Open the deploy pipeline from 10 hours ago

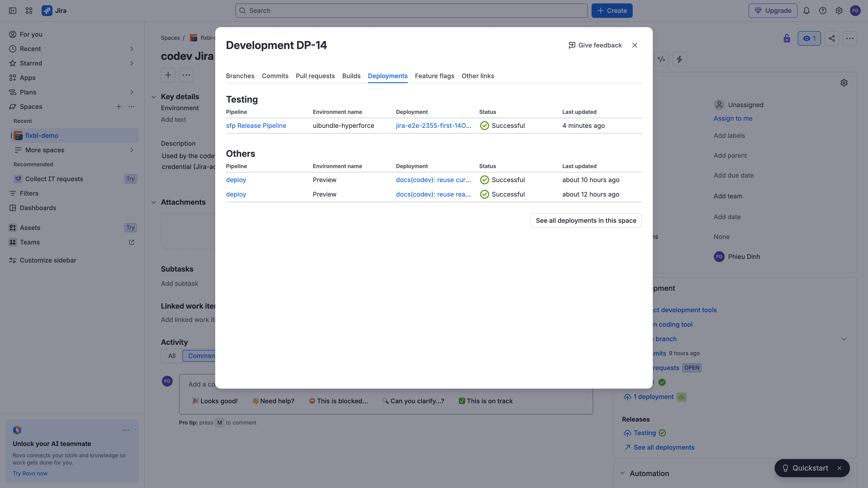click(236, 180)
